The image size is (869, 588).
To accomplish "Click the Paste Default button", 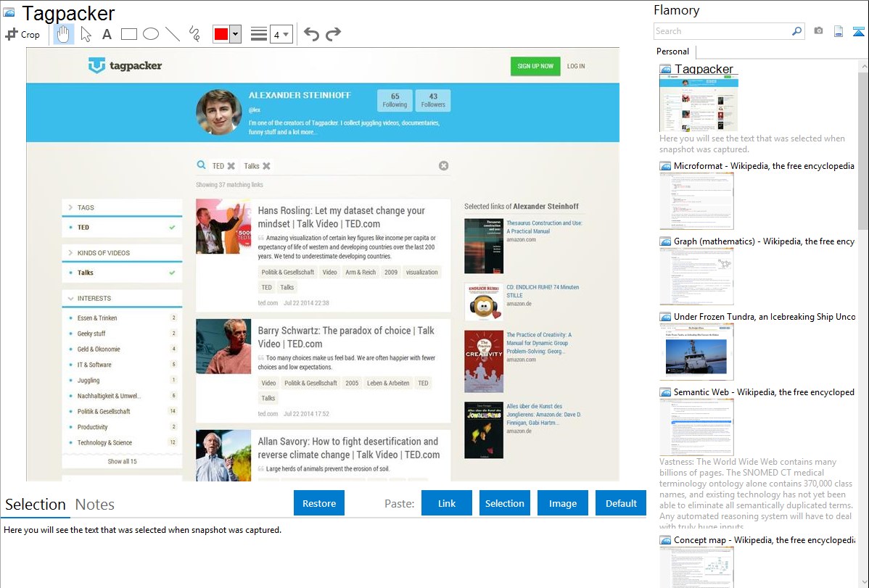I will coord(621,503).
